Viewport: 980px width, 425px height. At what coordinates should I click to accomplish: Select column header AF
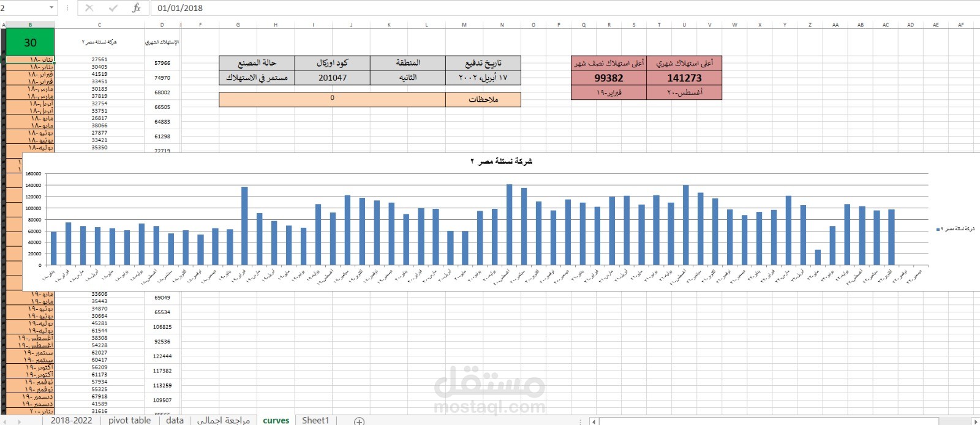(960, 25)
